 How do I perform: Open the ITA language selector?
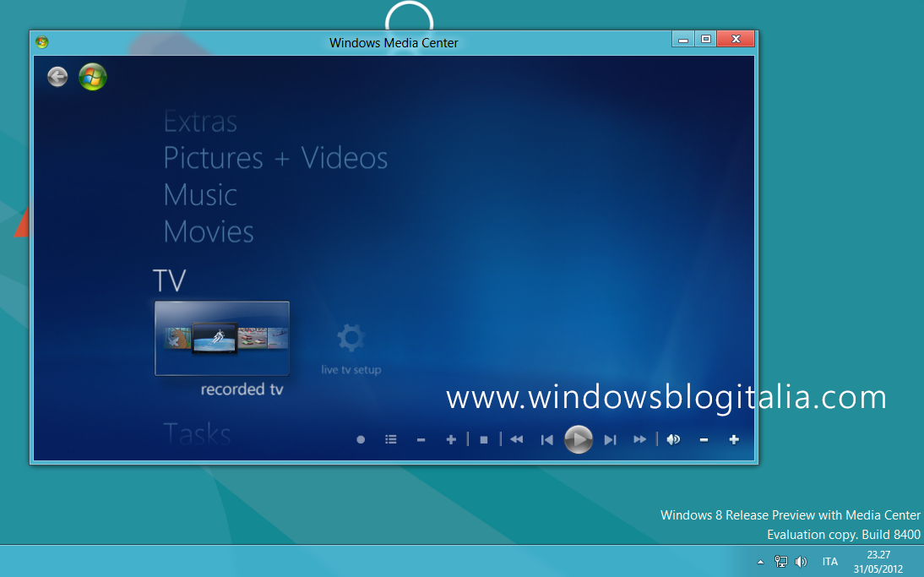click(x=829, y=561)
